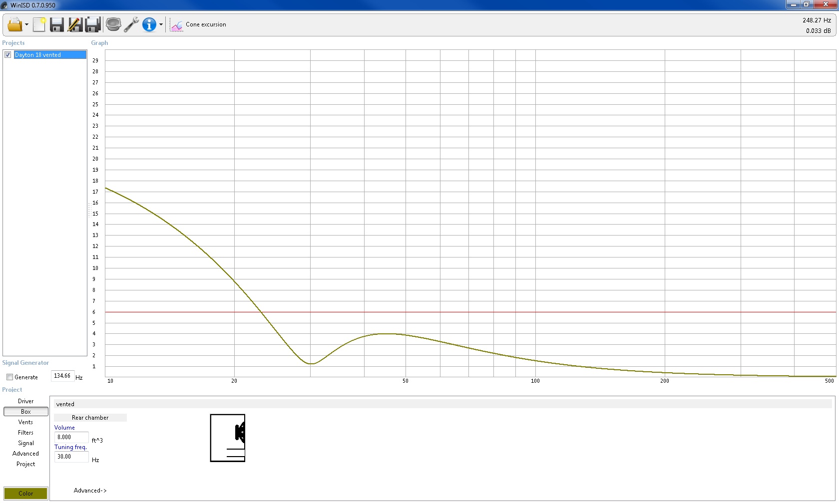This screenshot has height=504, width=839.
Task: Create a new project with blank page icon
Action: pyautogui.click(x=39, y=24)
